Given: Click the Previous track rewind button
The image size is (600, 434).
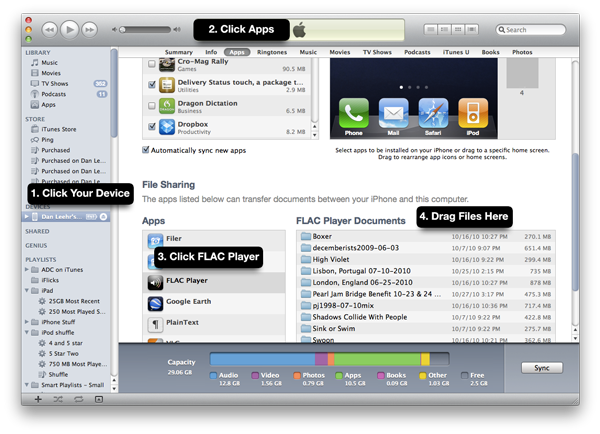Looking at the screenshot, I should 49,30.
